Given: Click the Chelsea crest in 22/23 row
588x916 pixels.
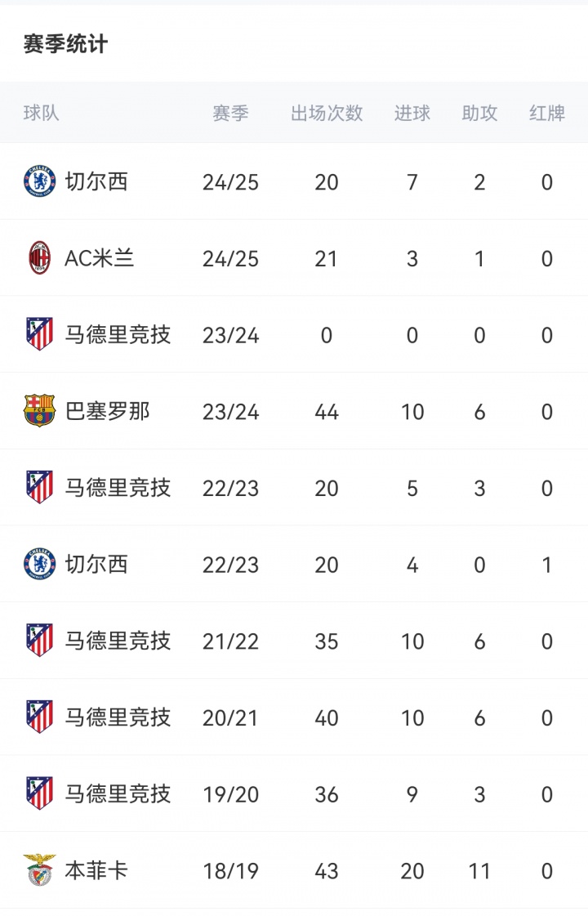Looking at the screenshot, I should [39, 564].
